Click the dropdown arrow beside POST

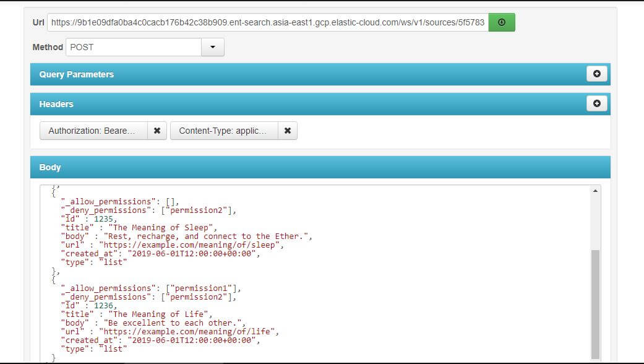click(212, 46)
